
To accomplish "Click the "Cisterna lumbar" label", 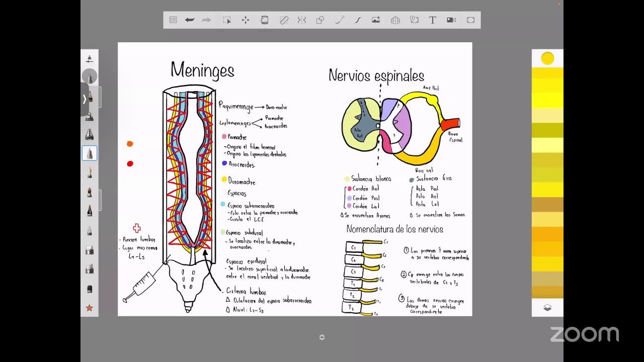I will point(246,292).
